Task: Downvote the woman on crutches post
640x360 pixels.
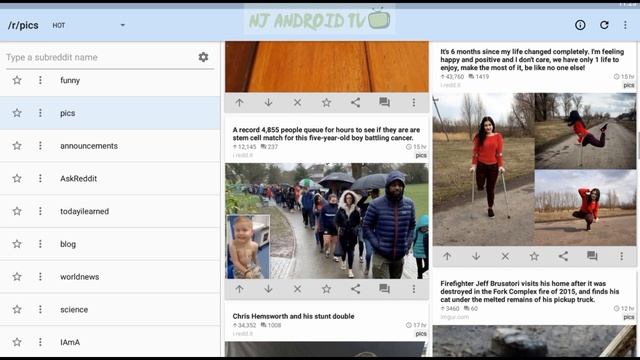Action: point(476,256)
